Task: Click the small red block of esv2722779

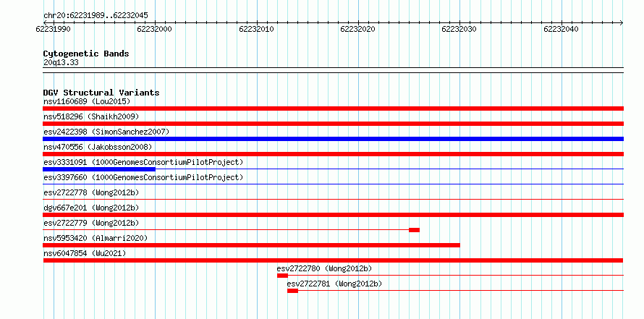Action: (414, 230)
